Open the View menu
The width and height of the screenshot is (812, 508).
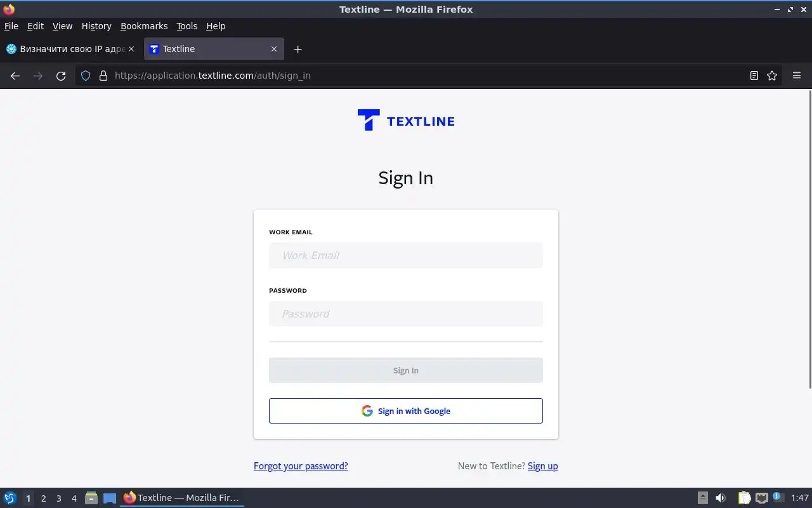(x=62, y=26)
